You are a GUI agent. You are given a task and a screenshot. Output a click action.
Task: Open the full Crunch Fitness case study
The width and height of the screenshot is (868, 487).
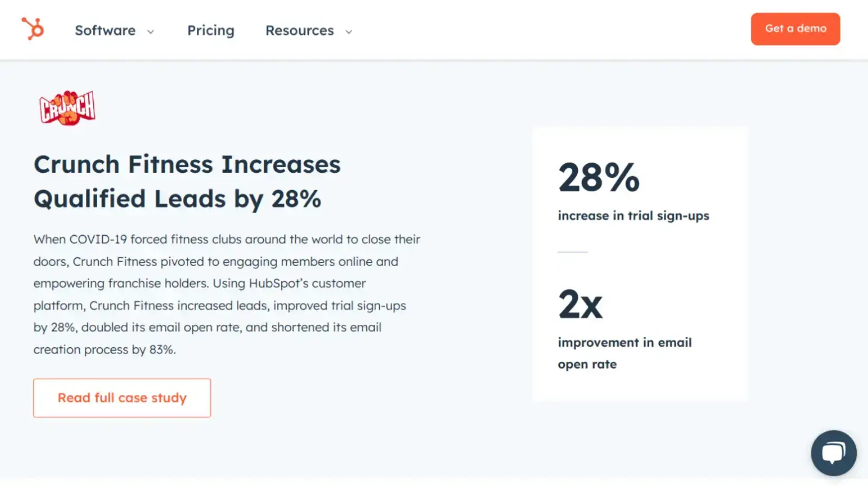[x=122, y=398]
